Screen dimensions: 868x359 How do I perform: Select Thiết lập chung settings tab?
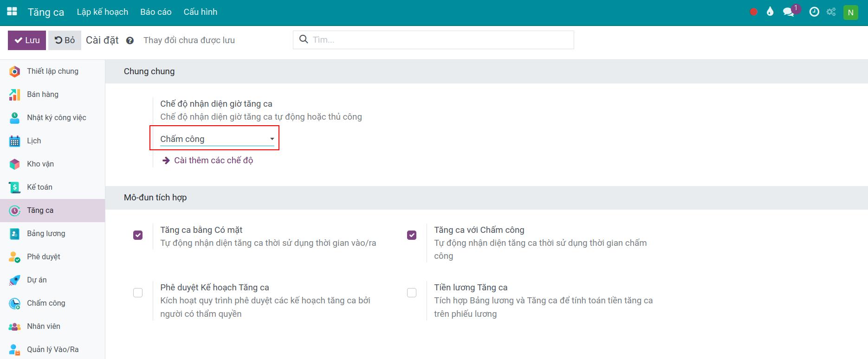coord(52,71)
